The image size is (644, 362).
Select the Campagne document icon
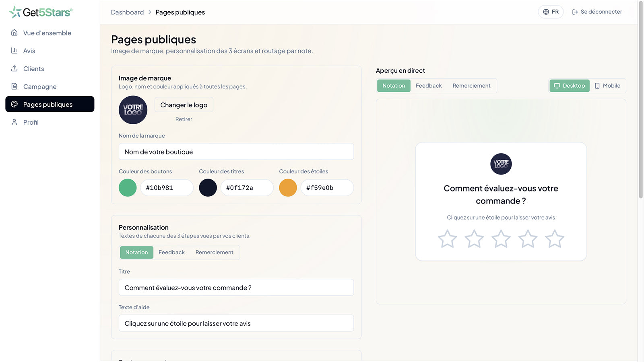pos(14,86)
